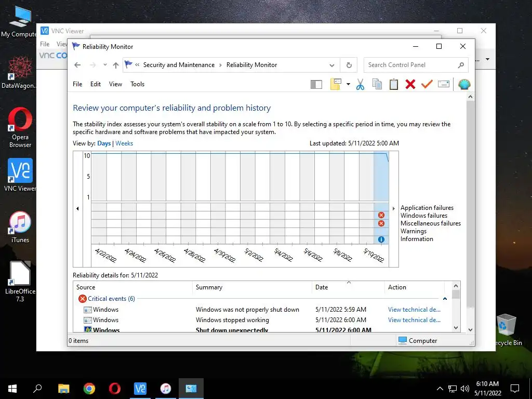Open the volume control in system tray
Viewport: 532px width, 399px height.
pos(465,389)
